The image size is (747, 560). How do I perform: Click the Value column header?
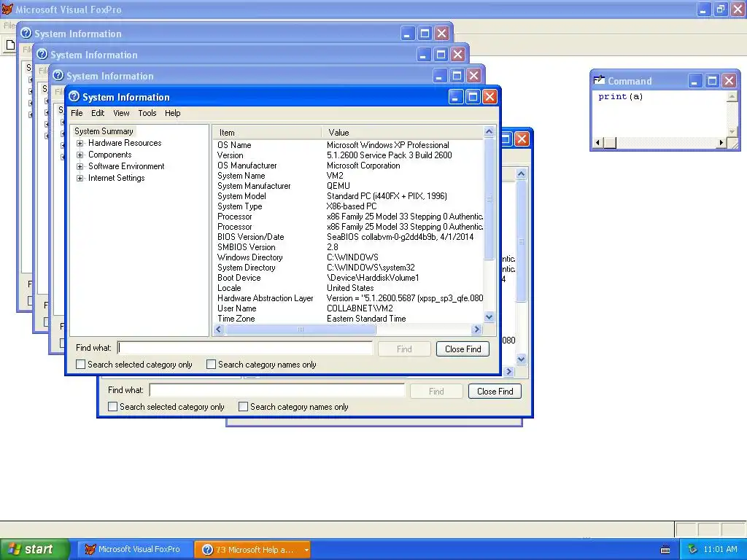tap(403, 133)
